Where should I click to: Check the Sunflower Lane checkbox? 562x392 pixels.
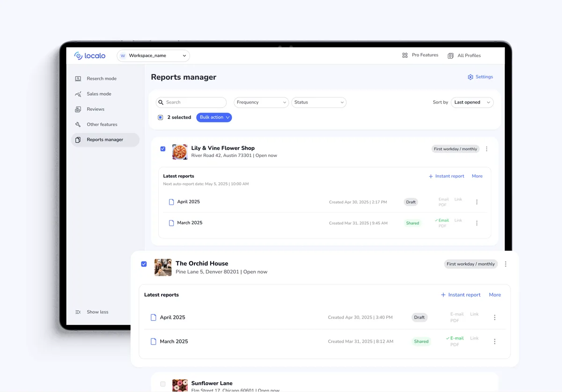[x=163, y=384]
